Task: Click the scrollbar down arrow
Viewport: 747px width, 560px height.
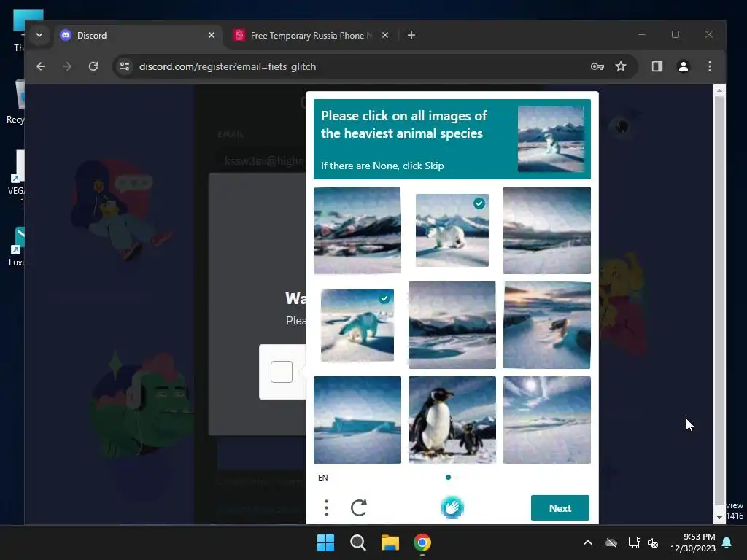Action: click(x=719, y=517)
